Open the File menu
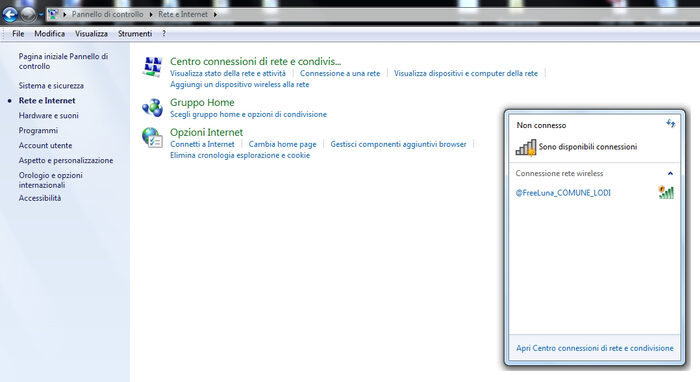This screenshot has width=700, height=382. (x=18, y=33)
